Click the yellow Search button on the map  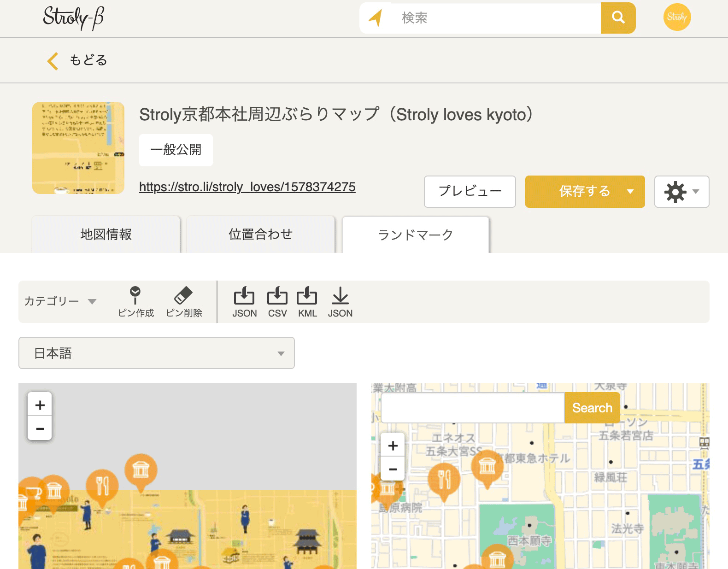click(x=592, y=408)
